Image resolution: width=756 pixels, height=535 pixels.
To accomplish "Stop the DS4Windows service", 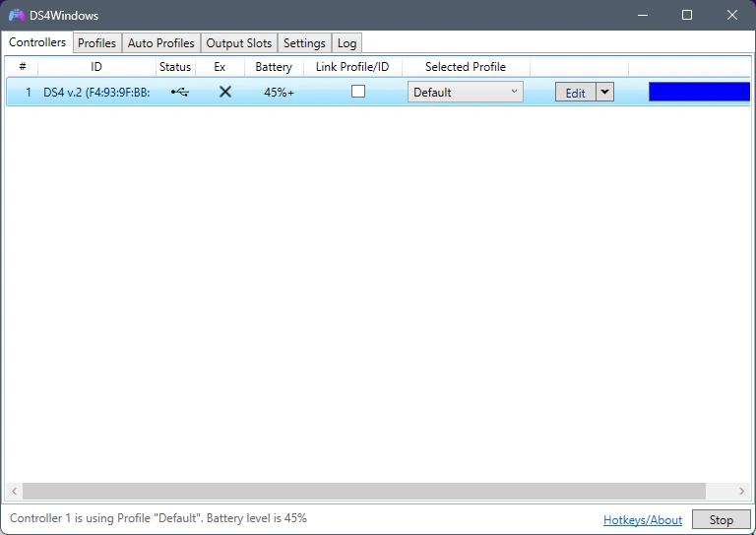I will pyautogui.click(x=721, y=519).
